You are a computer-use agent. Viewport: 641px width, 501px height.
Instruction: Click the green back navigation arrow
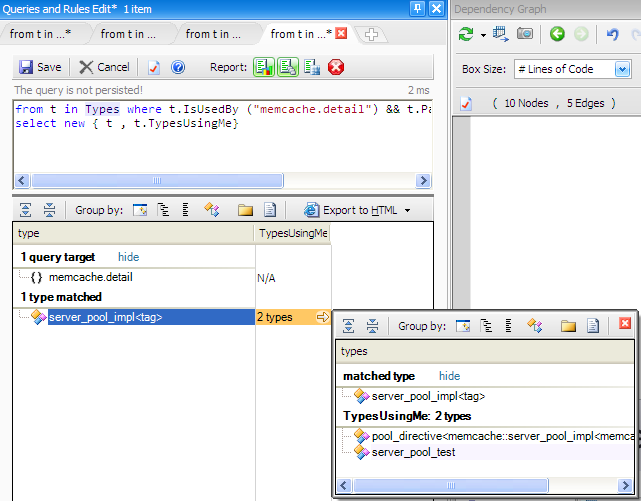click(x=557, y=34)
